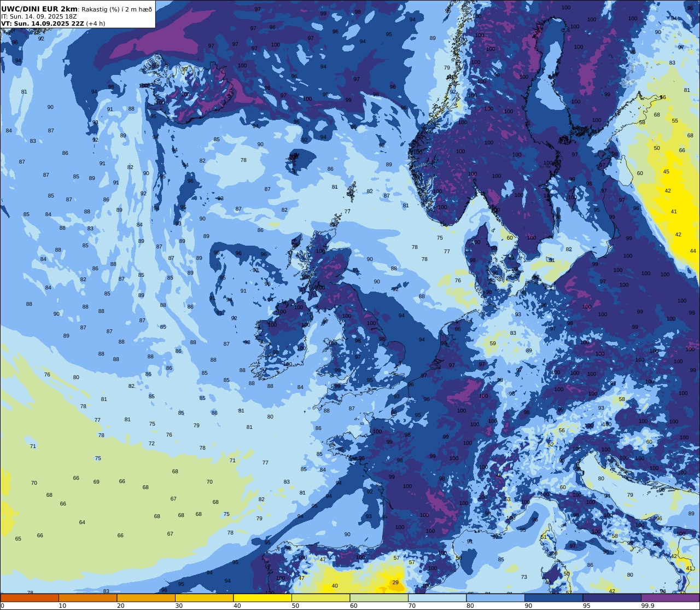
Task: Click the humidity value 65 near the left edge
Action: click(x=18, y=539)
